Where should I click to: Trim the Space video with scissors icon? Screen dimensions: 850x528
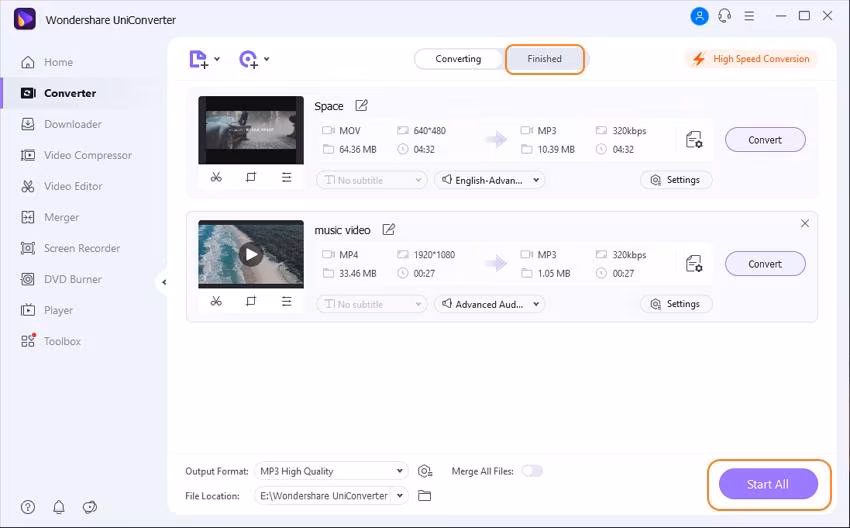[x=216, y=177]
